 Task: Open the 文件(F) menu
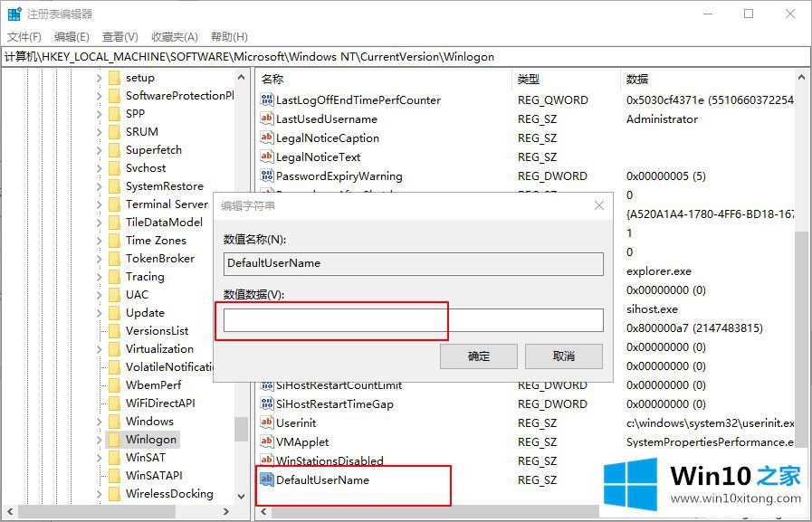click(24, 37)
